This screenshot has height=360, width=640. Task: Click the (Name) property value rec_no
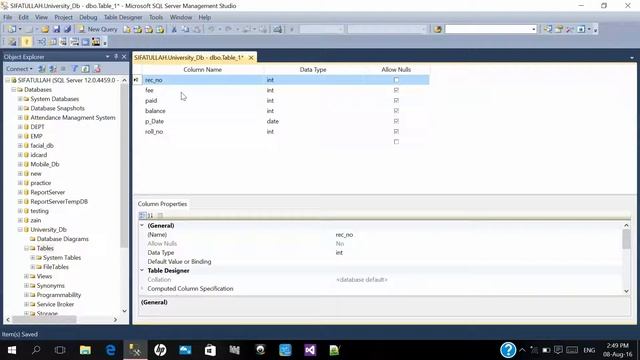(x=344, y=235)
